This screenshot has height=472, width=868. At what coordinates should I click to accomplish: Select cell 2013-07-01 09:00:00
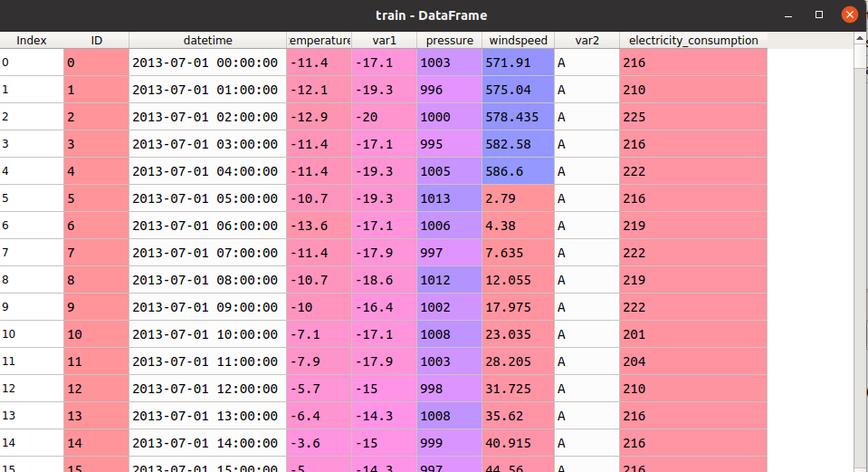207,307
